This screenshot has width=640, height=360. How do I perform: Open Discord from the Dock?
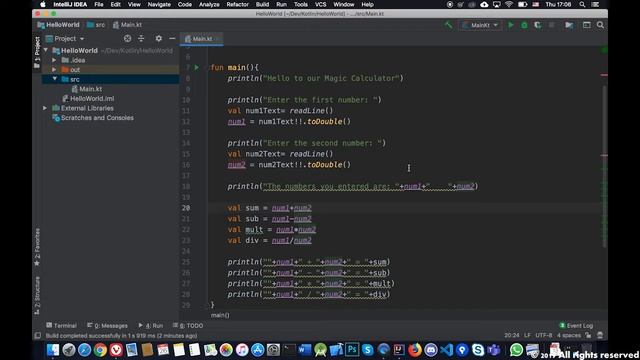(431, 350)
